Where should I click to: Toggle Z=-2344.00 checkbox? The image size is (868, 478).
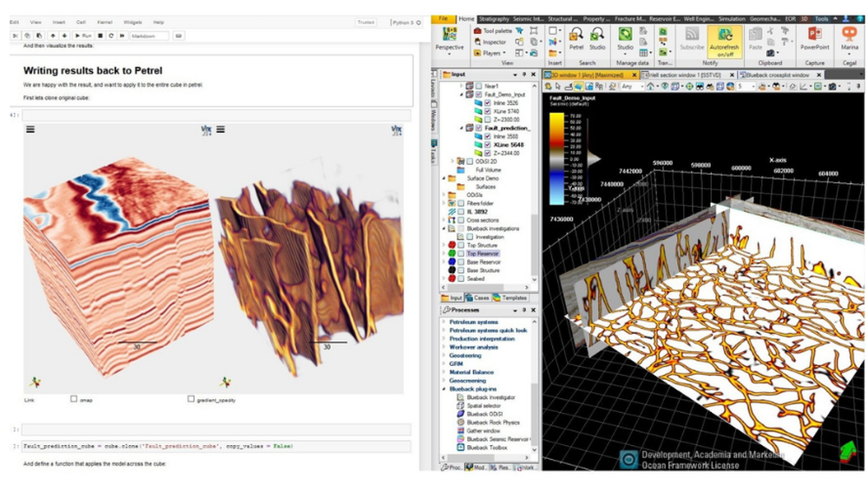coord(488,154)
